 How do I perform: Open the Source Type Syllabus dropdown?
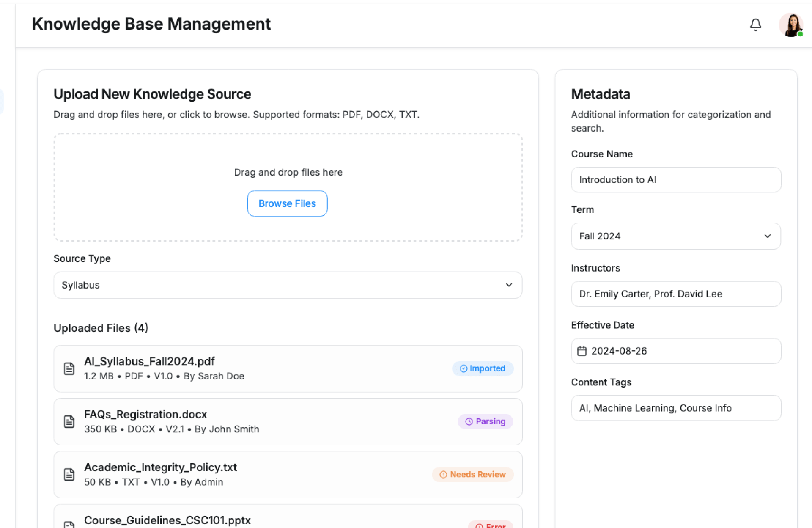tap(288, 285)
